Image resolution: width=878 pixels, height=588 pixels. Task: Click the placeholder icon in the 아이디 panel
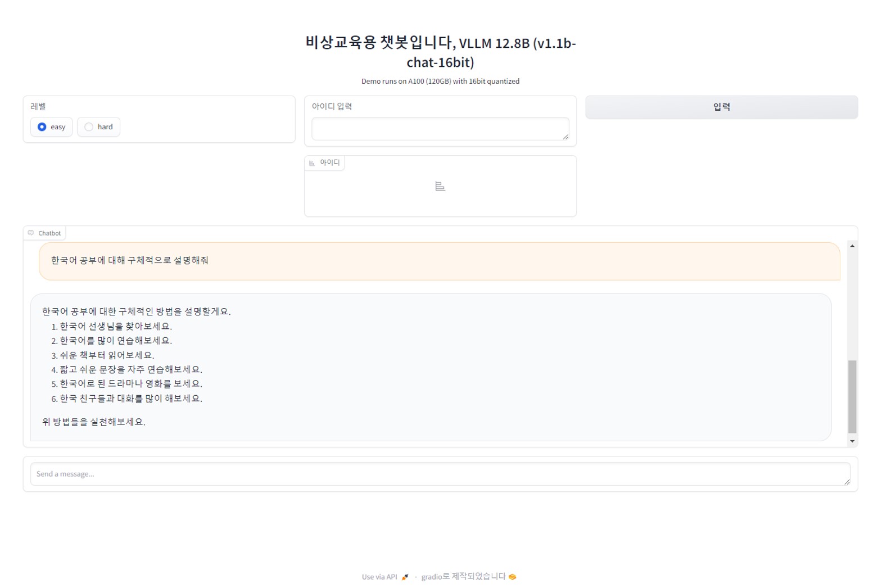440,186
